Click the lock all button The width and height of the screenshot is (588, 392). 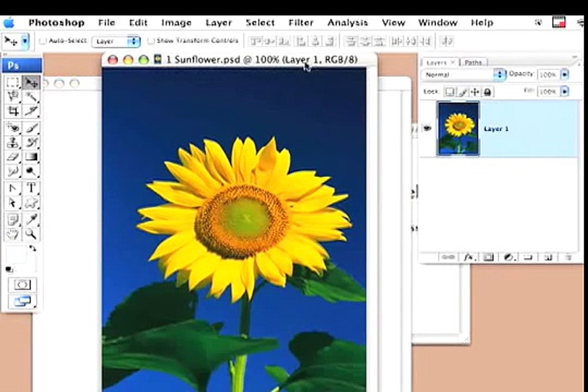[x=487, y=92]
